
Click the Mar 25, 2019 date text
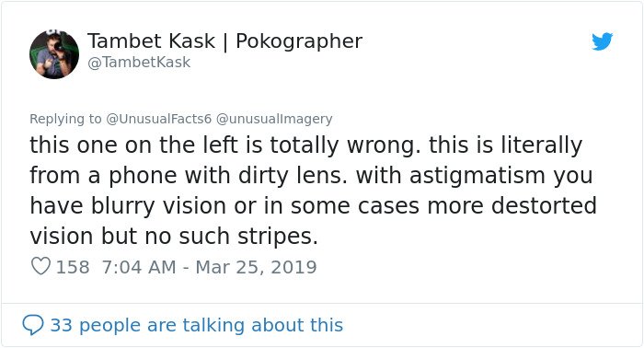256,267
